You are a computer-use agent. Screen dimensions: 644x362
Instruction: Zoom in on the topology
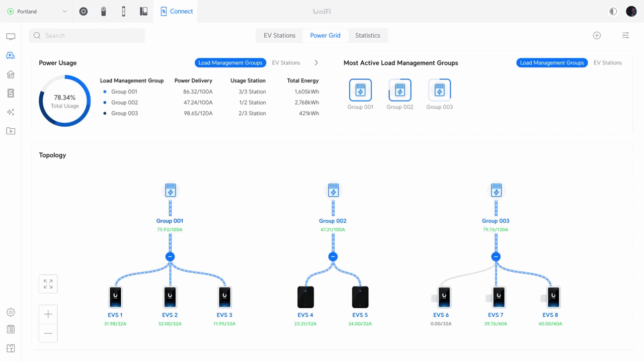point(48,314)
